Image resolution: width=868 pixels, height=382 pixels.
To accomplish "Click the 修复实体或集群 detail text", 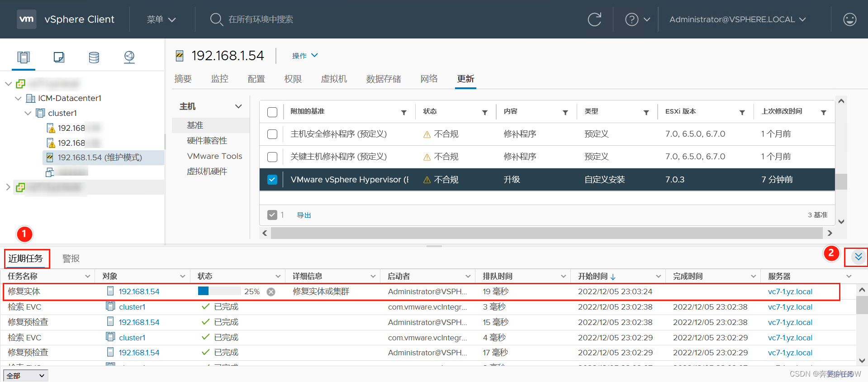I will click(321, 291).
